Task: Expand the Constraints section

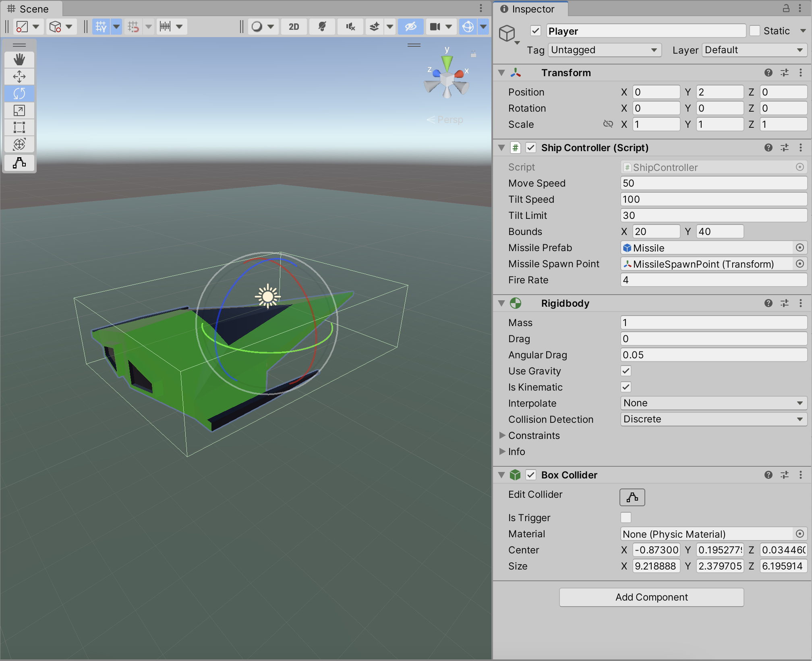Action: pos(502,435)
